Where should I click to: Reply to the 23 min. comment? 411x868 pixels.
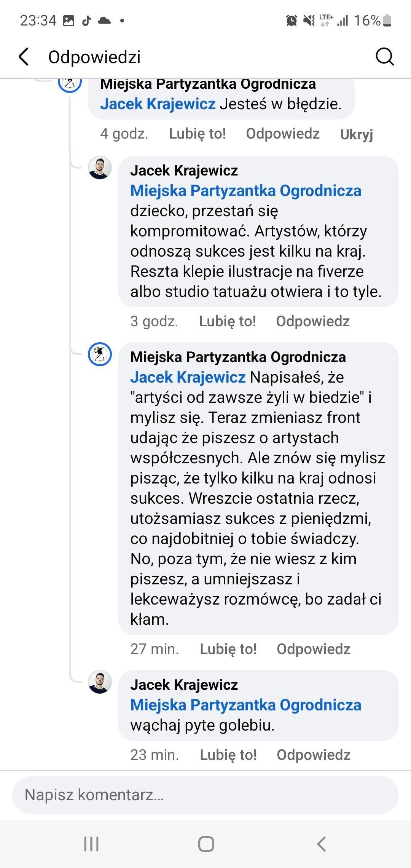(313, 755)
